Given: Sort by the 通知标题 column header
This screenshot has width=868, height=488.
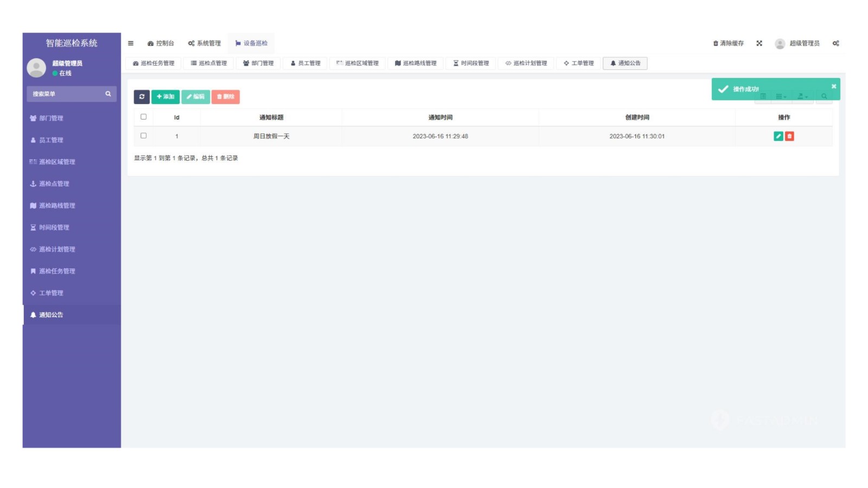Looking at the screenshot, I should (271, 117).
